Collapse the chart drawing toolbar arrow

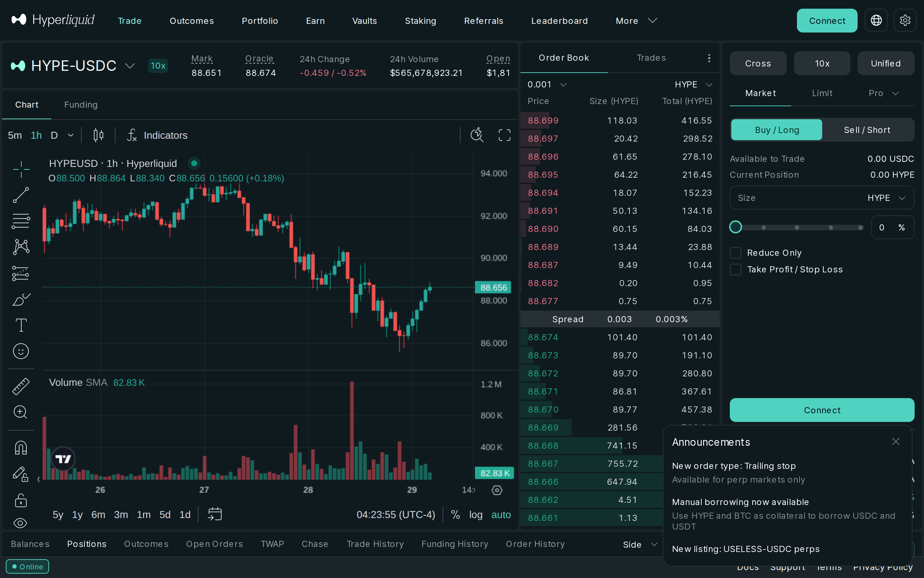[39, 479]
